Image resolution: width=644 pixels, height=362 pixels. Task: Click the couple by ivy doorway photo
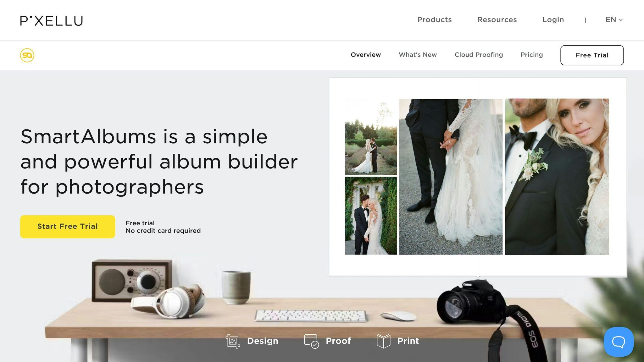pos(371,216)
